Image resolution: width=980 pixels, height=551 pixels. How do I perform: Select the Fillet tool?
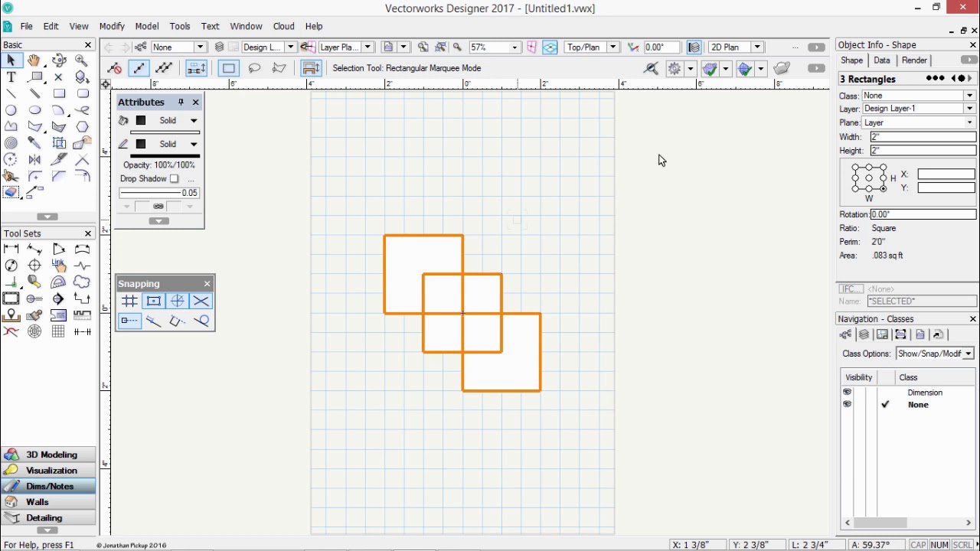[34, 176]
